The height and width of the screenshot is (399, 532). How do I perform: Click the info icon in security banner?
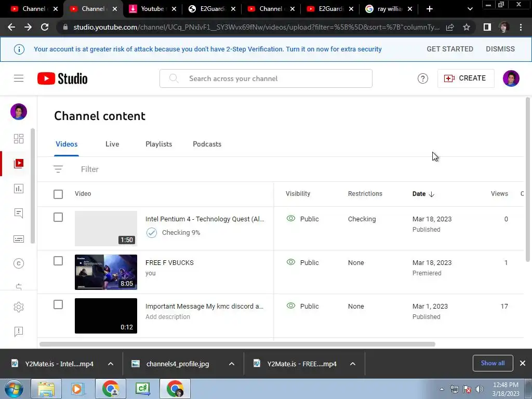pyautogui.click(x=19, y=49)
